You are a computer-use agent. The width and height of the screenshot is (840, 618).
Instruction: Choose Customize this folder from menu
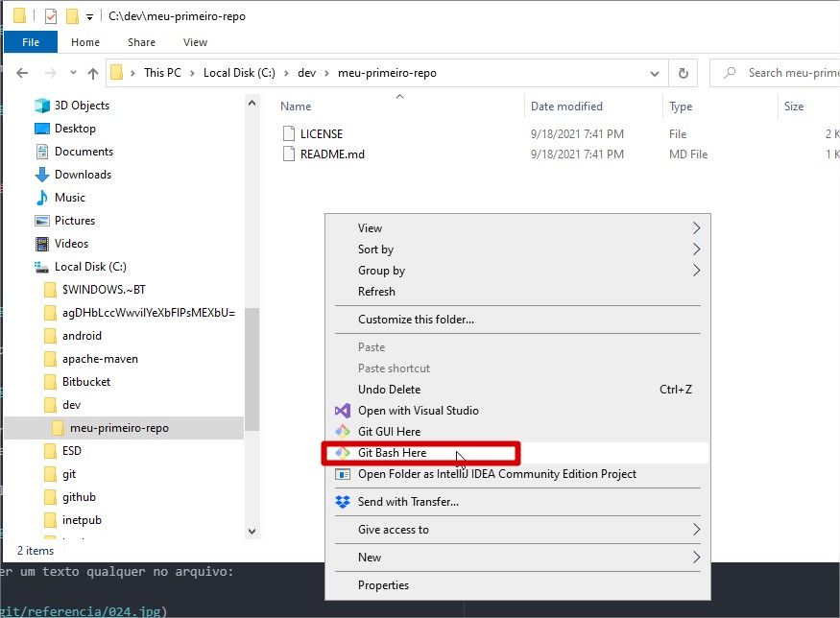(517, 320)
